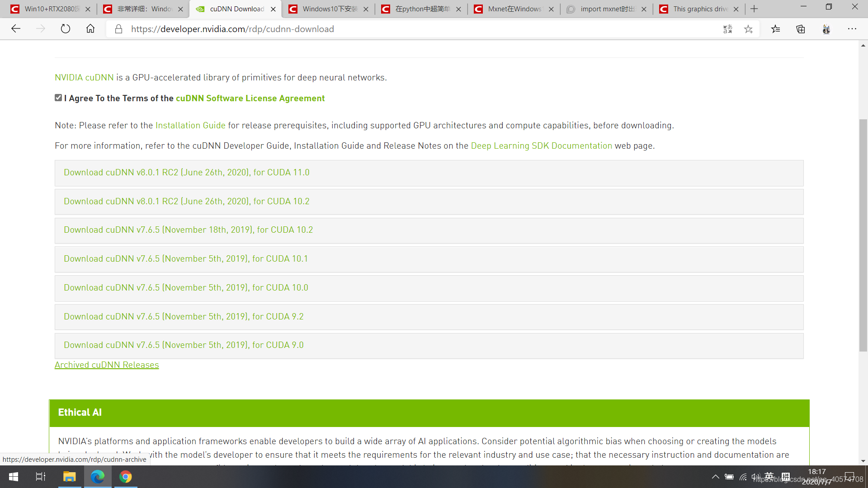Open Chrome from the taskbar

pyautogui.click(x=126, y=477)
